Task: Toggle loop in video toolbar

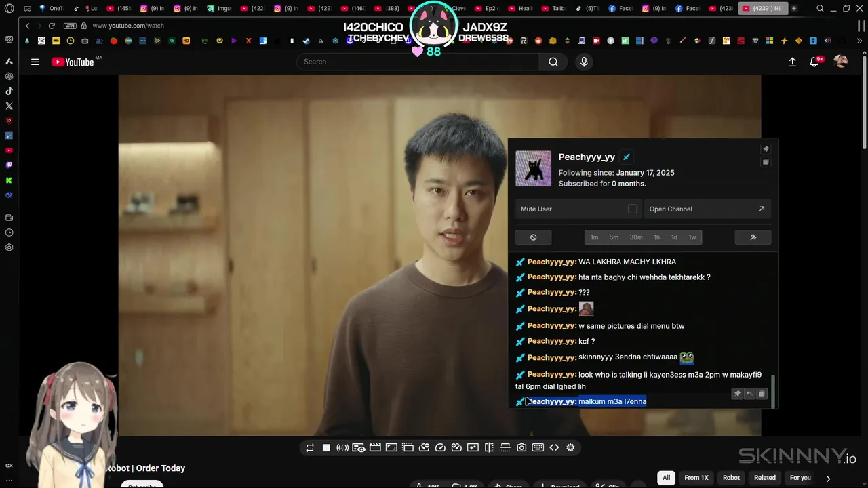Action: [310, 447]
